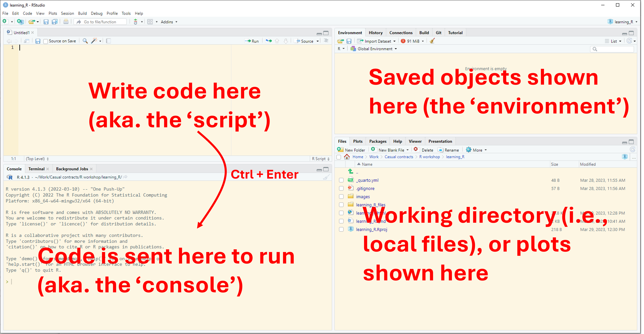Switch to the Packages tab
644x334 pixels.
point(377,141)
